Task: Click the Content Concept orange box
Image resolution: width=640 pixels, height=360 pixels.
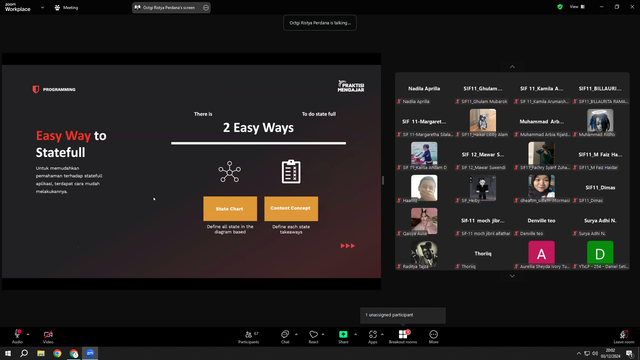Action: click(291, 209)
